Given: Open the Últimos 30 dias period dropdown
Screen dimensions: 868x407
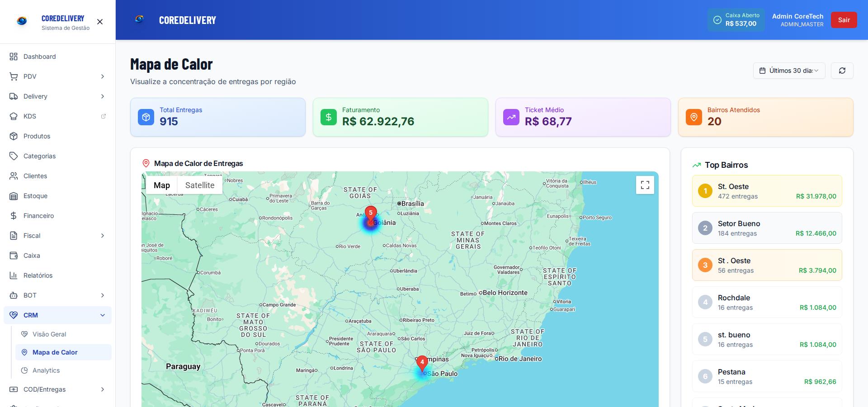Looking at the screenshot, I should [789, 71].
